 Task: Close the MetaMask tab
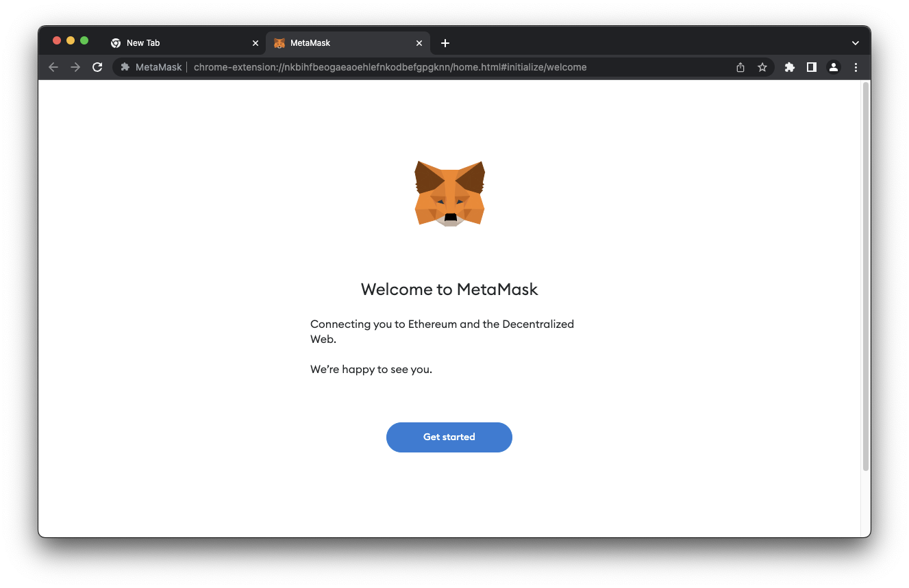pos(419,43)
